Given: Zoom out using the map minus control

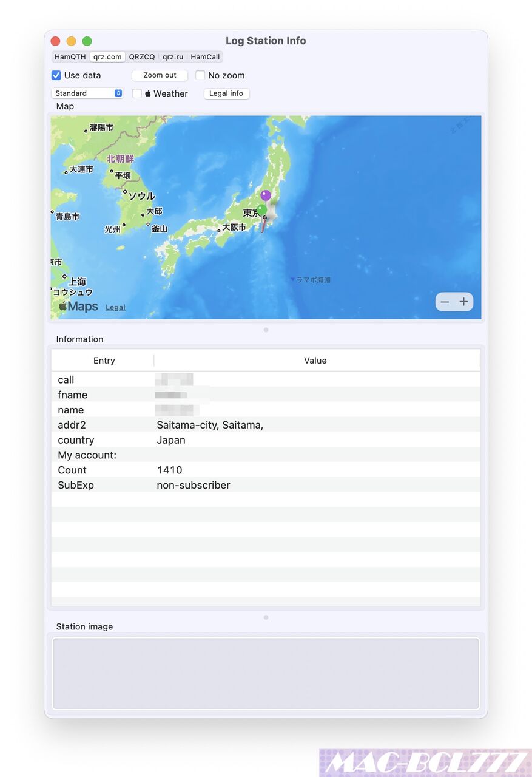Looking at the screenshot, I should (x=445, y=302).
